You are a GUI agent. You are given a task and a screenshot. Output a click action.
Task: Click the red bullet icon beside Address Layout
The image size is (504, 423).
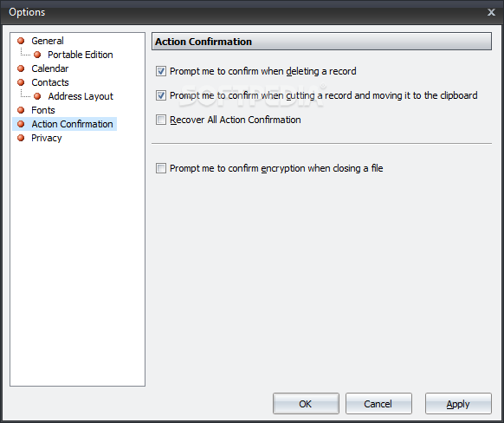pyautogui.click(x=37, y=96)
